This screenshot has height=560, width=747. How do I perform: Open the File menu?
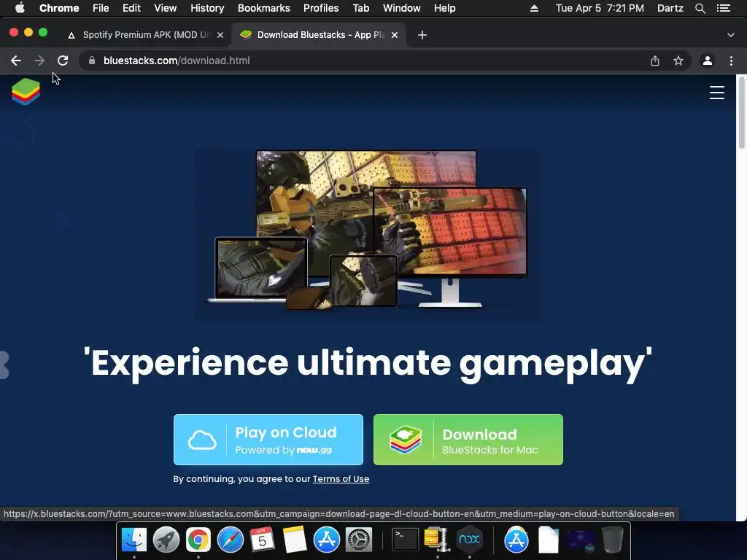click(101, 8)
